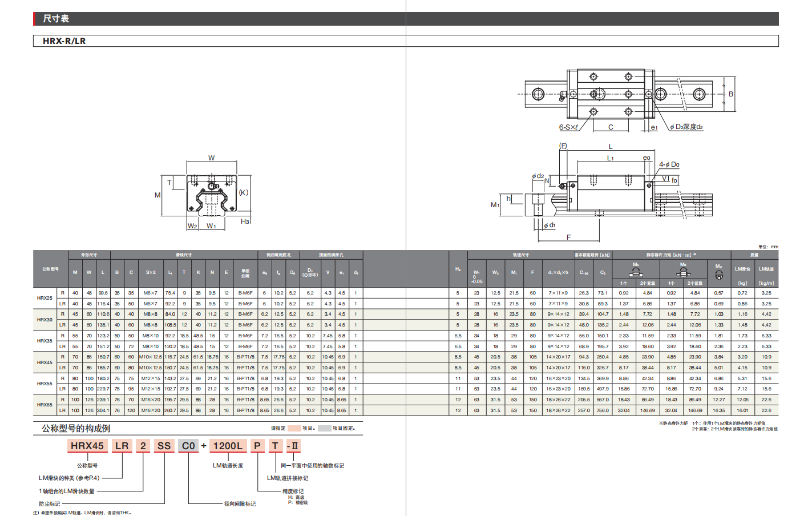This screenshot has height=516, width=812.
Task: Click the MA moment icon in table header
Action: tap(636, 272)
